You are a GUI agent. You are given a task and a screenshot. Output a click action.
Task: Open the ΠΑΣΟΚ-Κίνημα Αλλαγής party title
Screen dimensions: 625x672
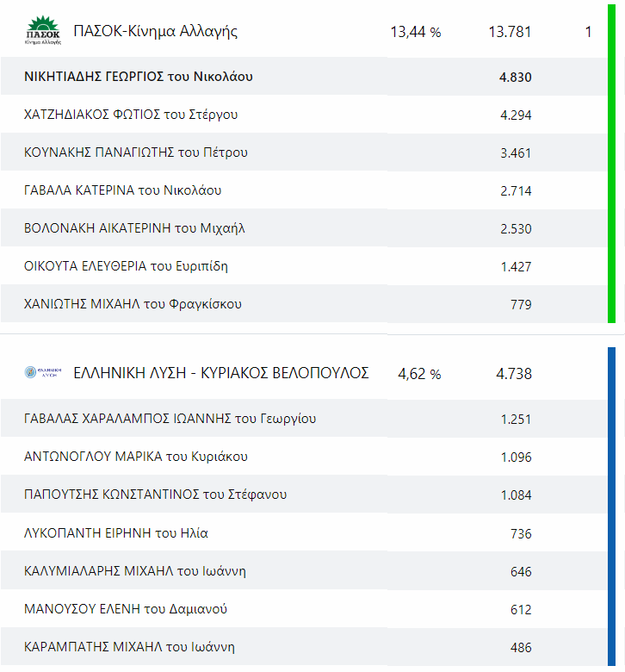(156, 31)
